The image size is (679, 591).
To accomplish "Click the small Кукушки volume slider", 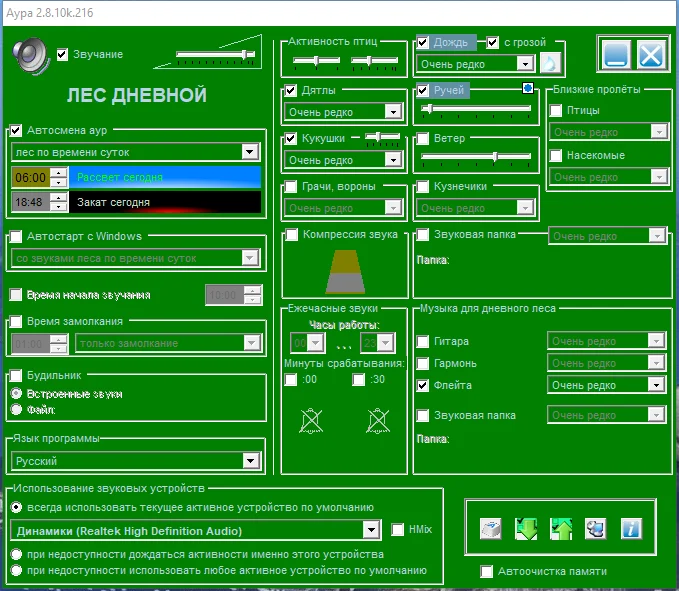I will point(382,138).
